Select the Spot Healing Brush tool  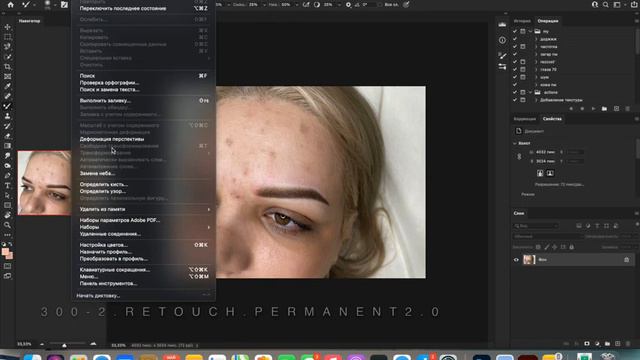click(x=7, y=96)
